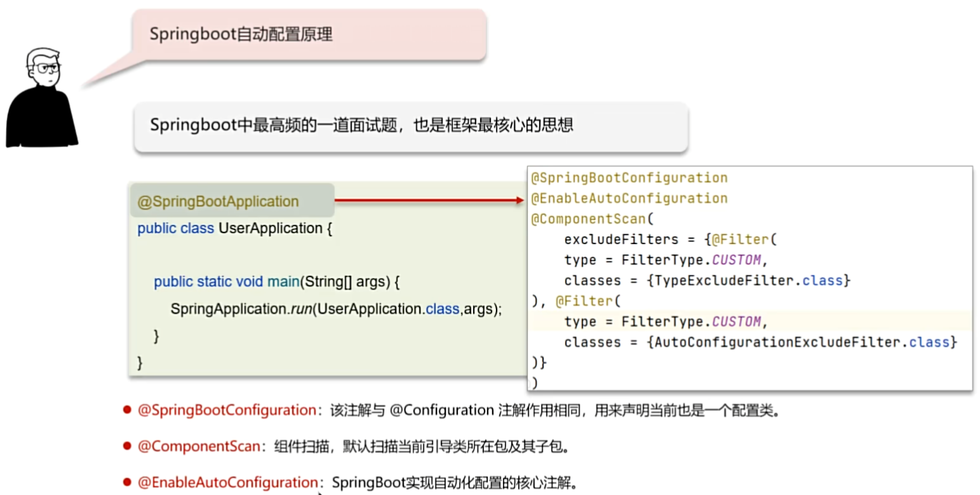The height and width of the screenshot is (495, 980).
Task: Click the '), @Filter(' code line
Action: pos(575,301)
